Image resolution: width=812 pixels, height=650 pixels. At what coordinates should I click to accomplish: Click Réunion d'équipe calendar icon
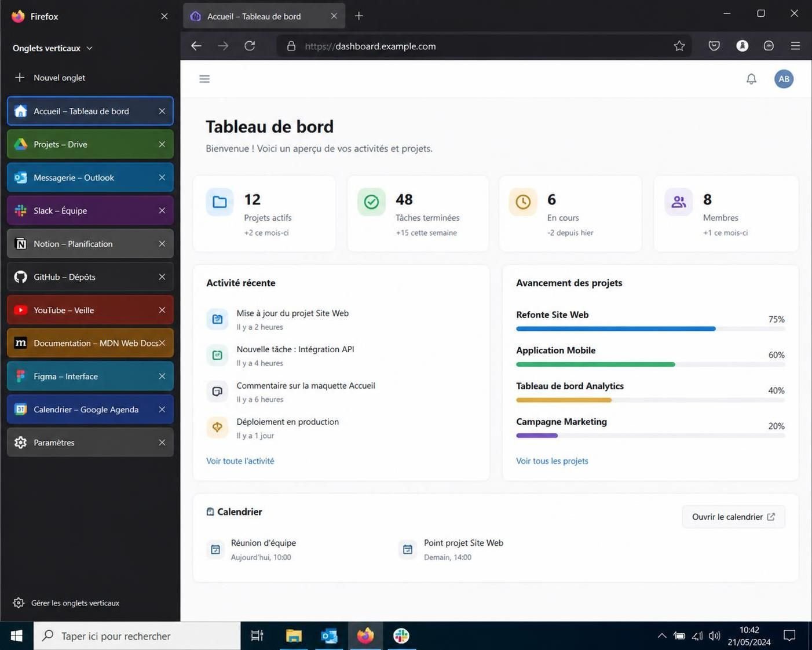(x=215, y=549)
